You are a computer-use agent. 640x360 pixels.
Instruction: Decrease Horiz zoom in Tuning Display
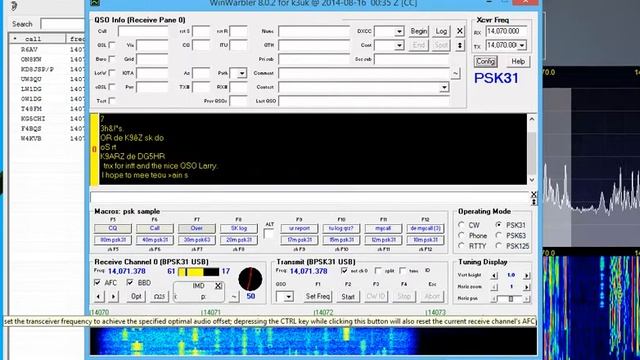[494, 287]
